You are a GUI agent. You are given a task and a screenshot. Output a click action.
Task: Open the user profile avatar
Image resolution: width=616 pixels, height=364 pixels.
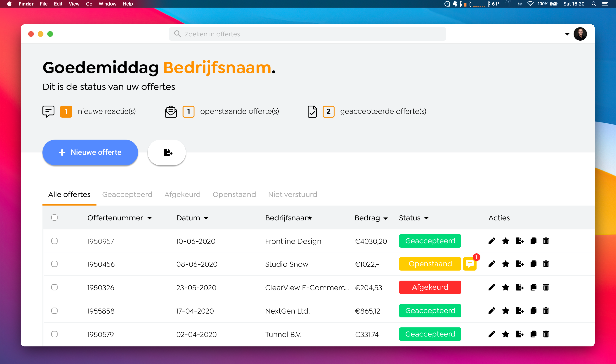tap(580, 34)
